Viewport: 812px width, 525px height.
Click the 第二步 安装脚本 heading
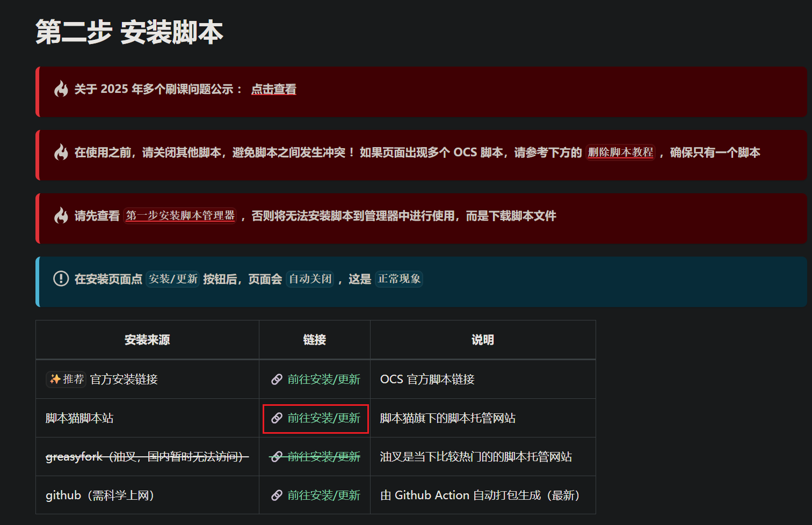[129, 32]
